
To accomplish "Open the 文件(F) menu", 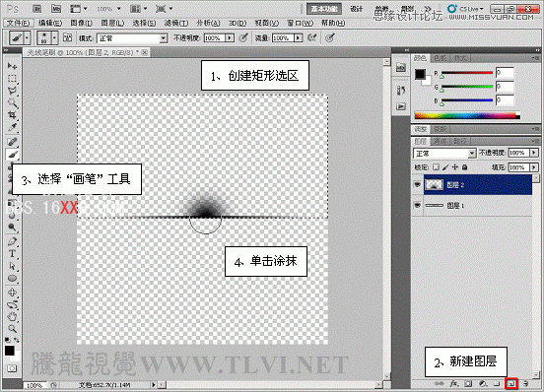I will coord(18,23).
